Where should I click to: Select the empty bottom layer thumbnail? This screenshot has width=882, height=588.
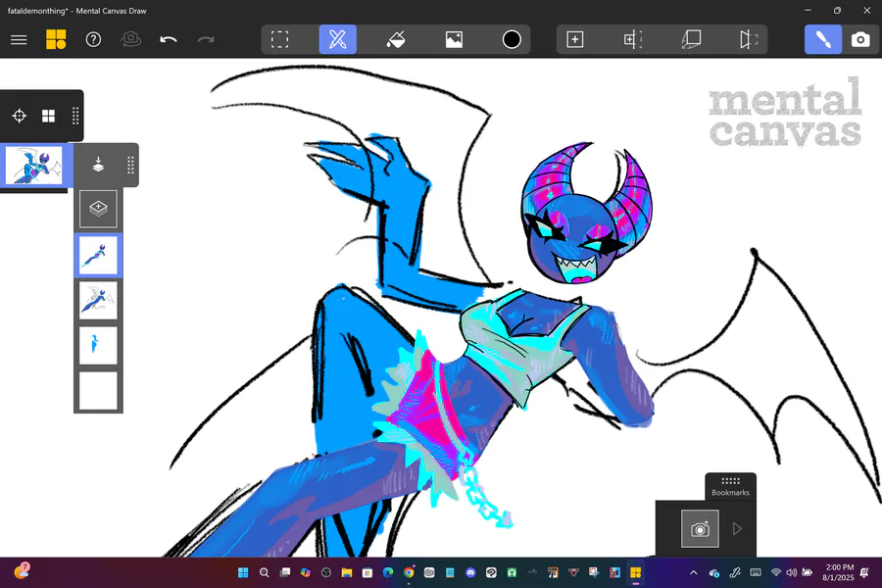pyautogui.click(x=98, y=390)
